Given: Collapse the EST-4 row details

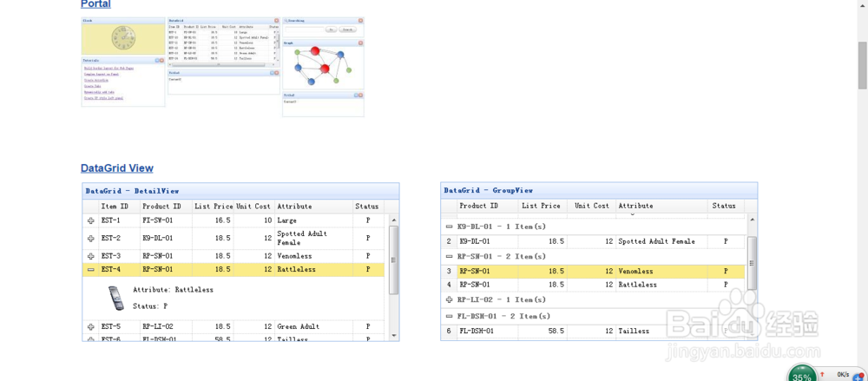Looking at the screenshot, I should tap(91, 269).
